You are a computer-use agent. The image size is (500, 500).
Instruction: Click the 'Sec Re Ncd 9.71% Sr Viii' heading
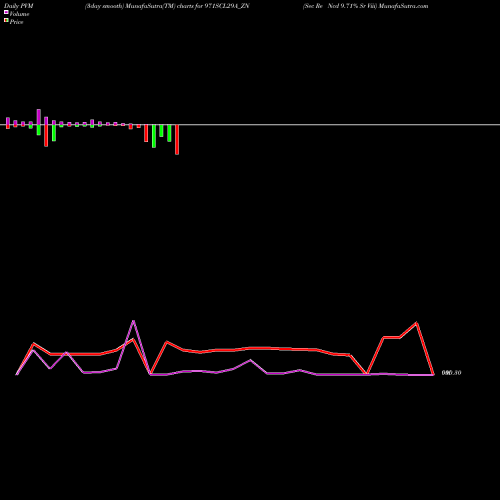coord(340,6)
